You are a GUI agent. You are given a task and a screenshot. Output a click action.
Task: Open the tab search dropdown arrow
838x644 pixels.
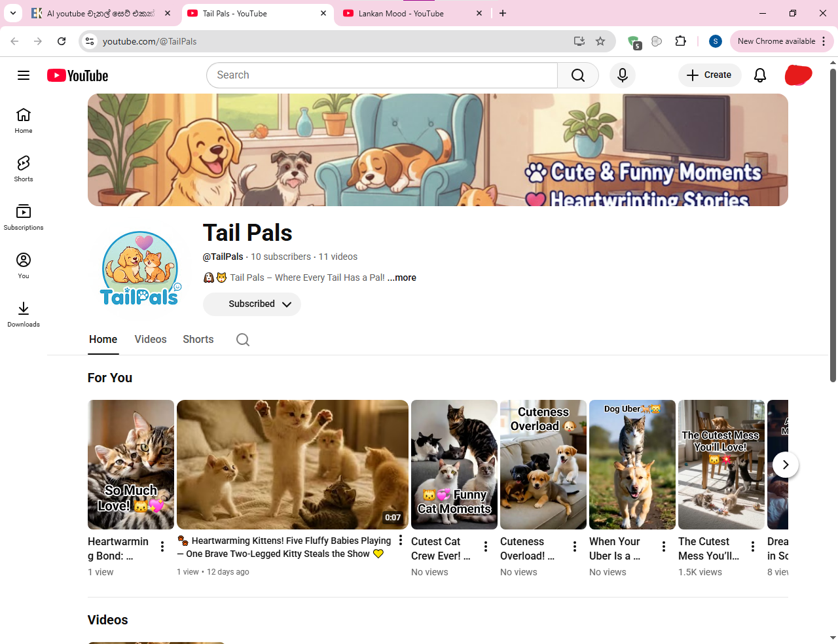tap(12, 13)
